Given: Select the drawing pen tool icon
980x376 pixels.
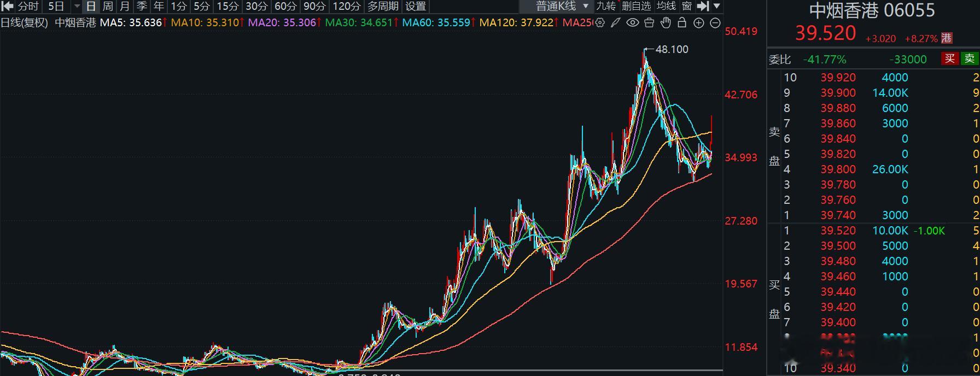Looking at the screenshot, I should point(616,23).
